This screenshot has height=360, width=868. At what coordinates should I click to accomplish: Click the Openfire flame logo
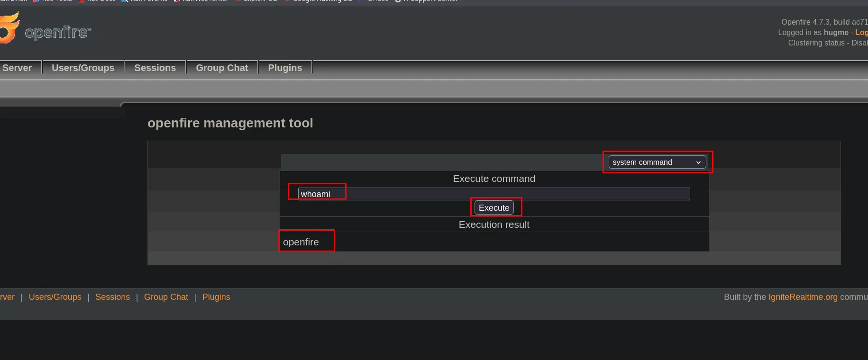pyautogui.click(x=9, y=27)
